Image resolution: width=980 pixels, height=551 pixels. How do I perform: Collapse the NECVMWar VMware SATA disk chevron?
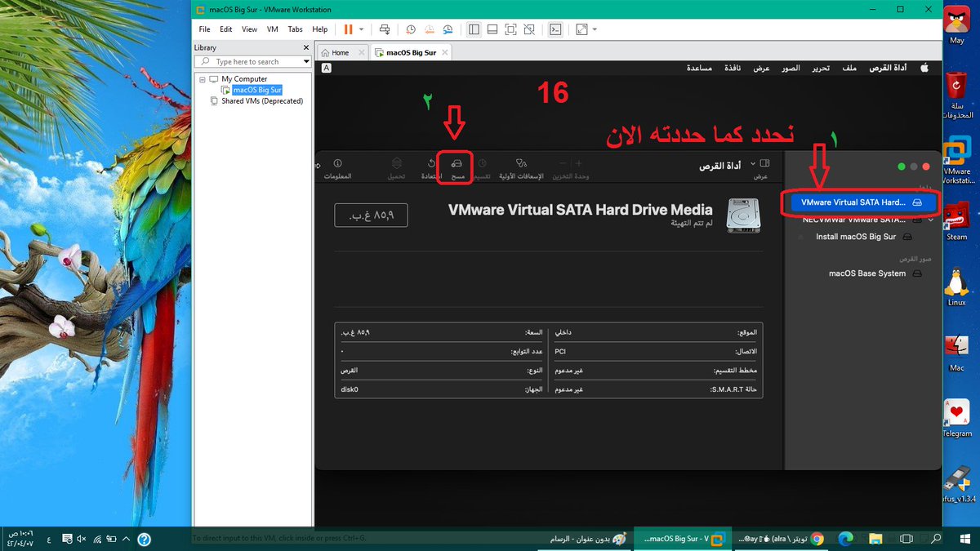[929, 220]
